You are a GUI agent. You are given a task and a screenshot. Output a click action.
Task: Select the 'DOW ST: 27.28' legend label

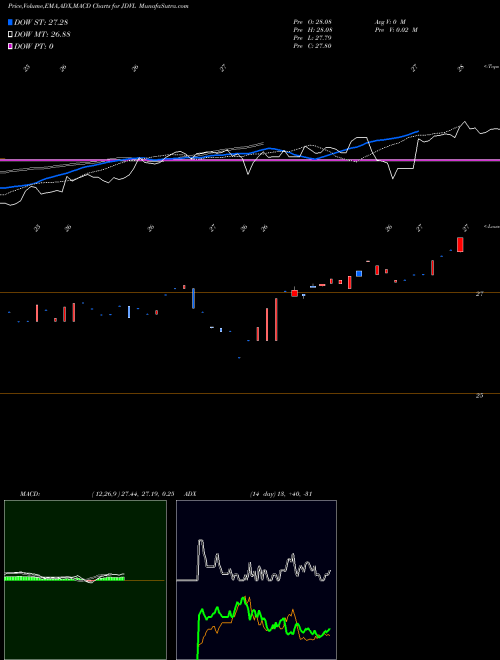click(41, 22)
